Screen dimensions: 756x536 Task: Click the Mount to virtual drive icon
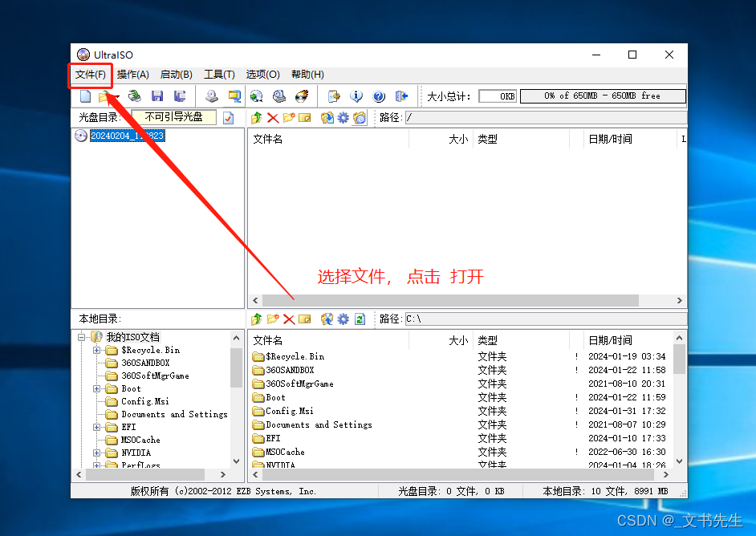[279, 96]
